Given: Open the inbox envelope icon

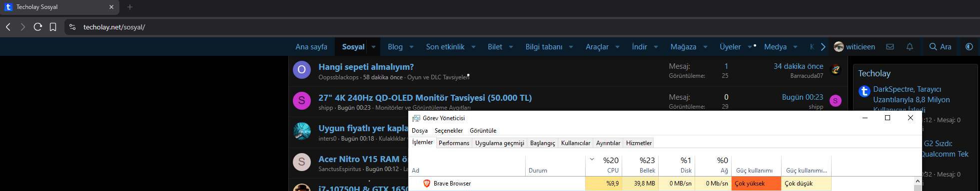Looking at the screenshot, I should click(x=890, y=47).
